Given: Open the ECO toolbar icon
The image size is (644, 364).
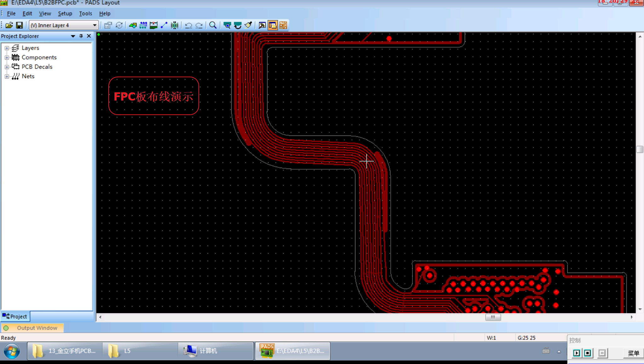Looking at the screenshot, I should click(x=164, y=25).
